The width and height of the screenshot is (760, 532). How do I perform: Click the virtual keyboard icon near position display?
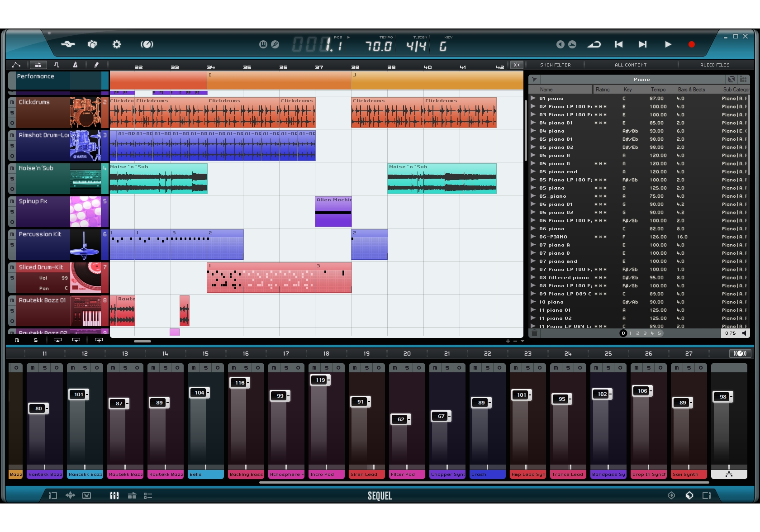point(263,44)
